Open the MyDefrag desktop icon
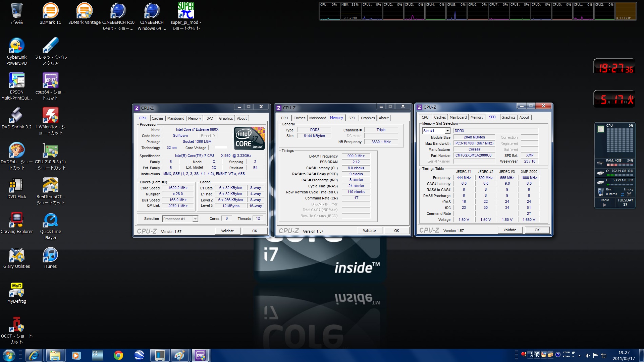The image size is (644, 362). coord(16,291)
